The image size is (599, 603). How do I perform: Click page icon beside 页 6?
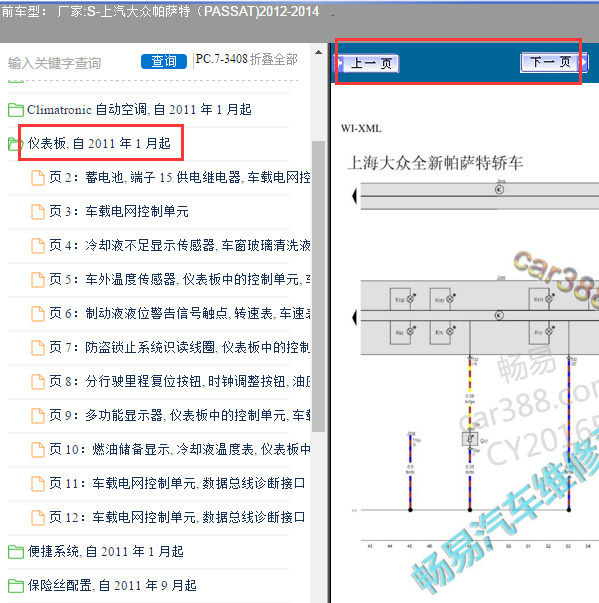(x=38, y=313)
